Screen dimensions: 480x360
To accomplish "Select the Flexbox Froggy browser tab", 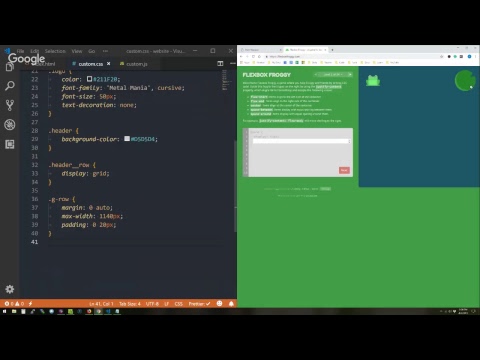I will pos(306,50).
